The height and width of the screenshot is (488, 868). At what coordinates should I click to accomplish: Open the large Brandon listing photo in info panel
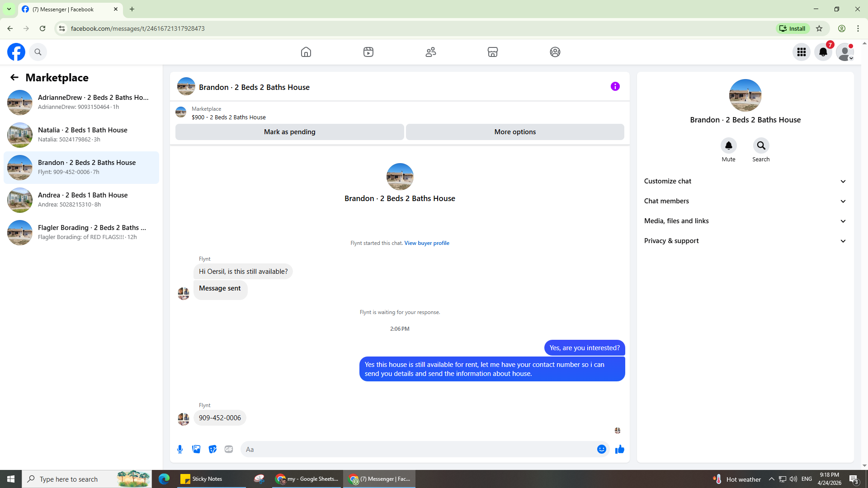coord(745,95)
